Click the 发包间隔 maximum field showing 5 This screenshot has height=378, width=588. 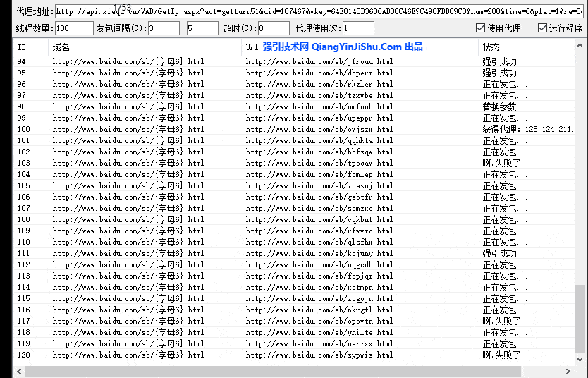point(202,28)
